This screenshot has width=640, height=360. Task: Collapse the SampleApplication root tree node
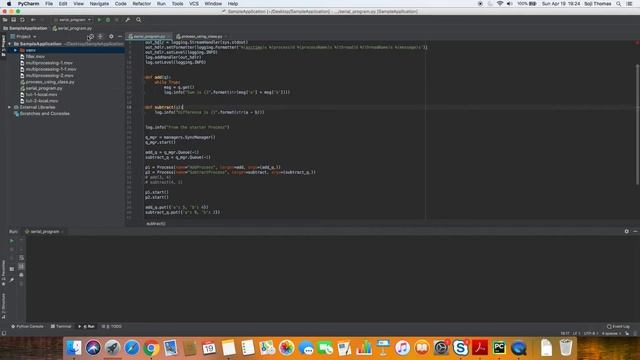(x=10, y=44)
